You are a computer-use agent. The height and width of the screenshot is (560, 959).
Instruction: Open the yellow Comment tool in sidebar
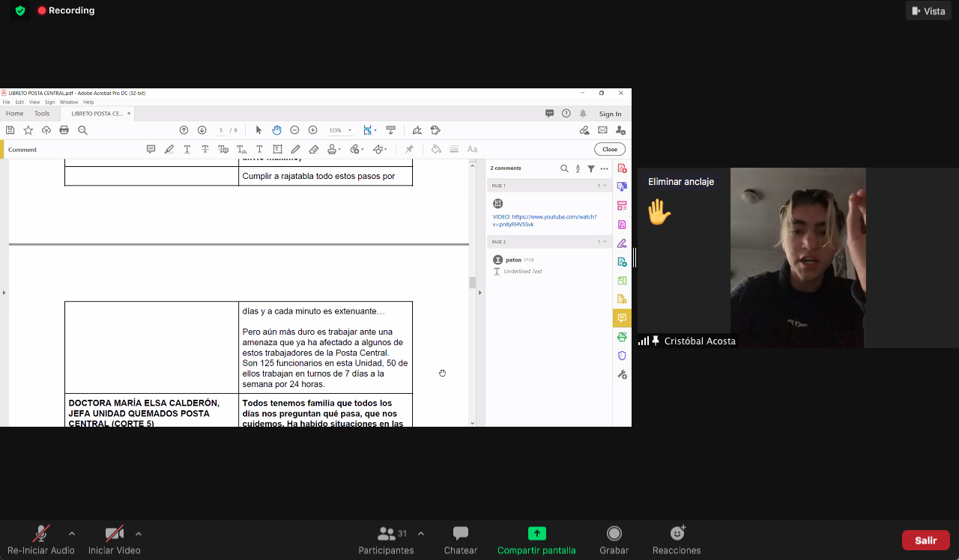pyautogui.click(x=622, y=318)
